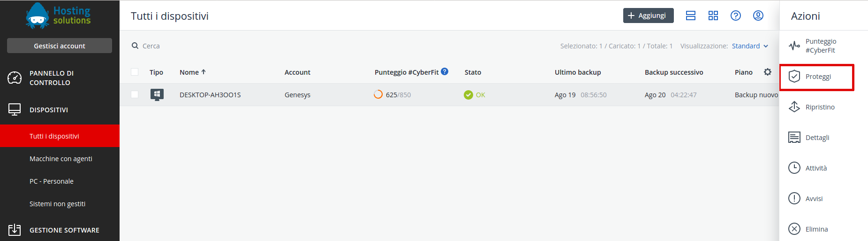Click the Gestisci account button
The height and width of the screenshot is (241, 868).
(x=60, y=46)
